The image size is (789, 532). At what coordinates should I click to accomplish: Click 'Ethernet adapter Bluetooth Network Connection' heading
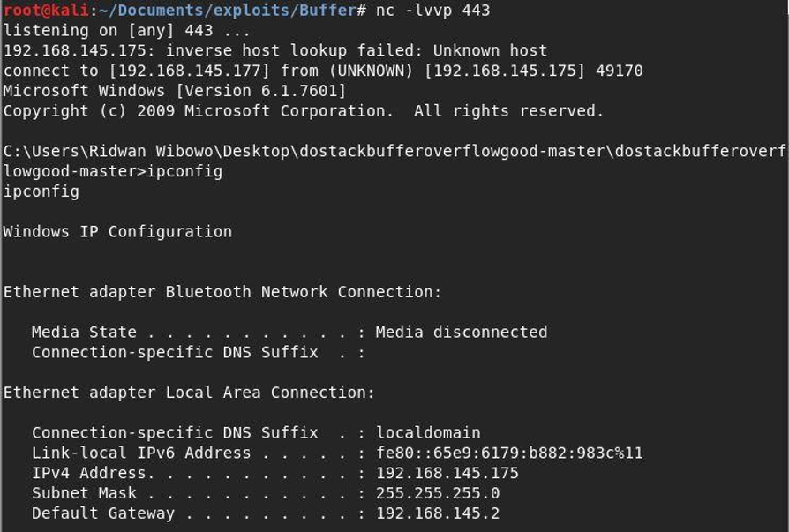222,292
